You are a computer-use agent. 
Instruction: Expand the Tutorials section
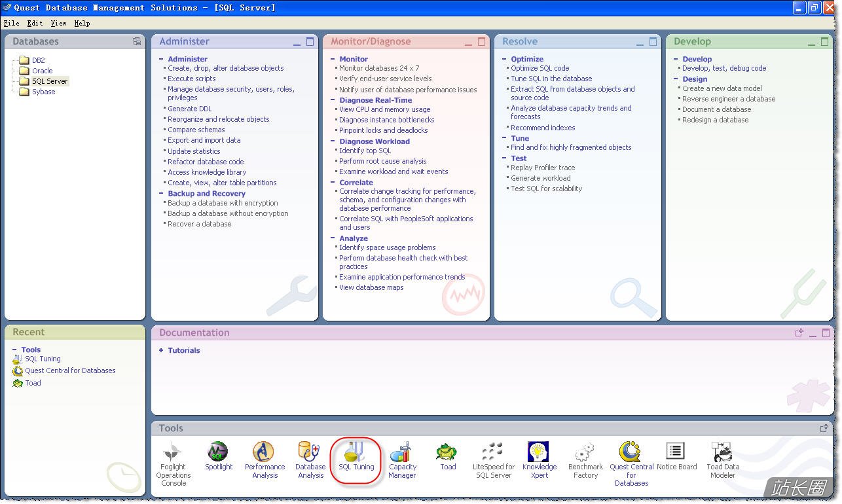[161, 351]
